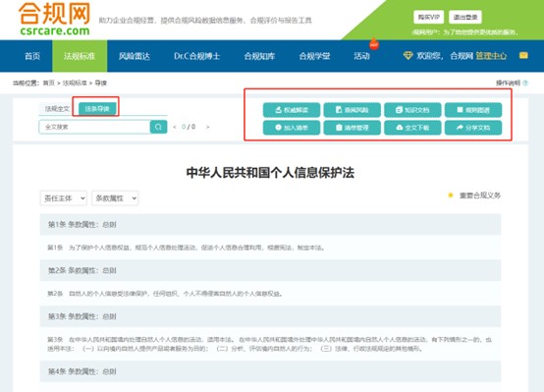Open the 条款属性 dropdown

coord(115,198)
